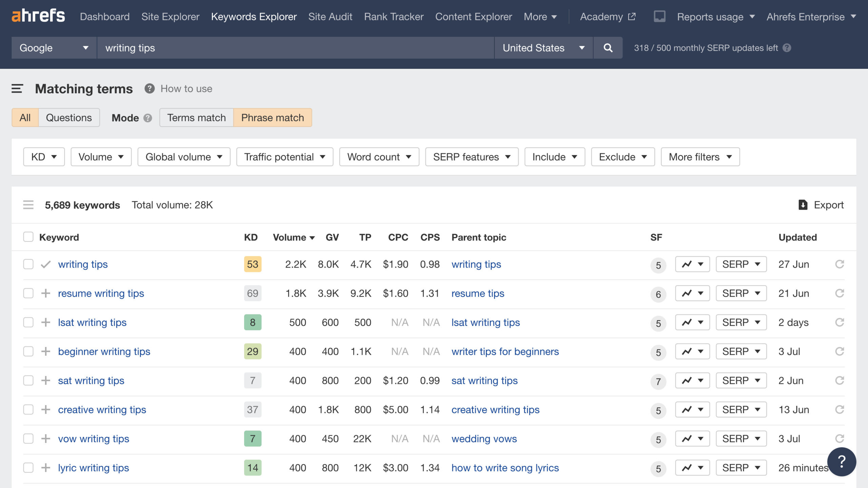Click the search magnifier icon
Screen dimensions: 868x488
coord(608,48)
